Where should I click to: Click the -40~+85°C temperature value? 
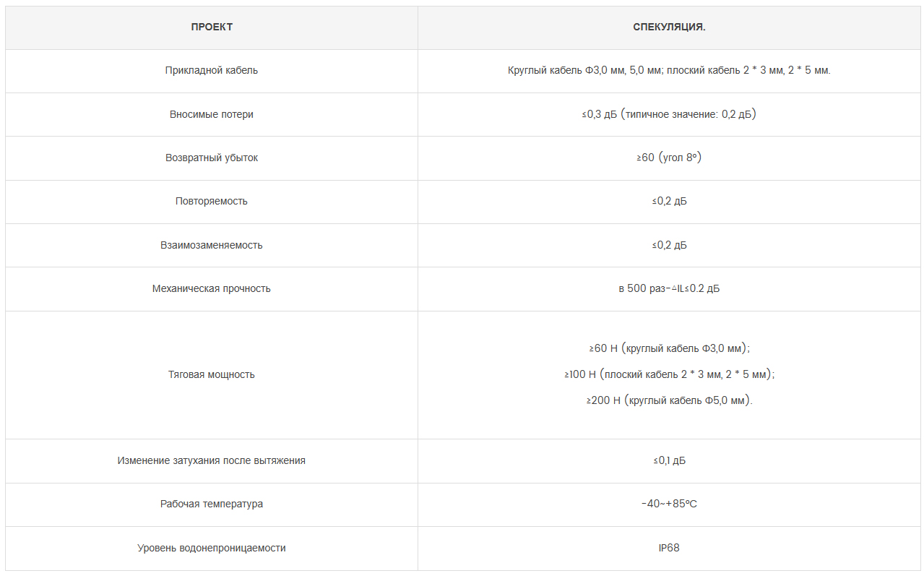click(669, 504)
